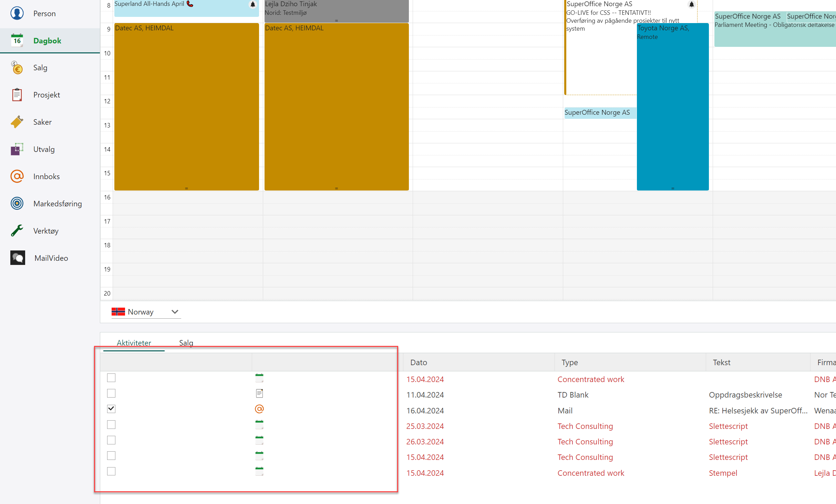836x504 pixels.
Task: Open Markedsføring target icon
Action: [17, 204]
